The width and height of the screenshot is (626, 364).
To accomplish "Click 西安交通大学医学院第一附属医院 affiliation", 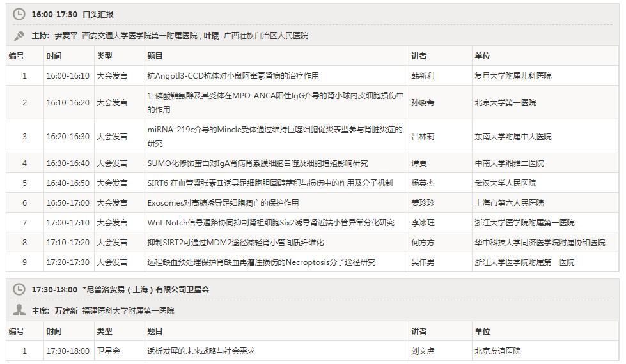I will point(139,36).
